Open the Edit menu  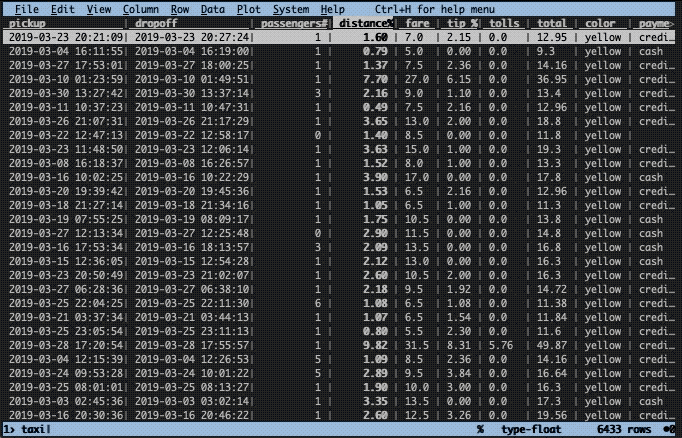tap(63, 9)
